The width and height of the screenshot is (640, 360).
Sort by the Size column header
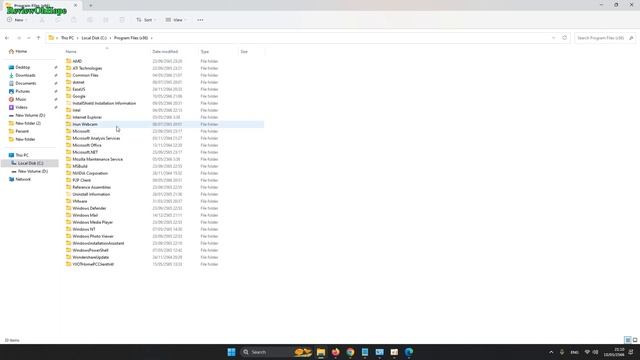click(x=251, y=51)
